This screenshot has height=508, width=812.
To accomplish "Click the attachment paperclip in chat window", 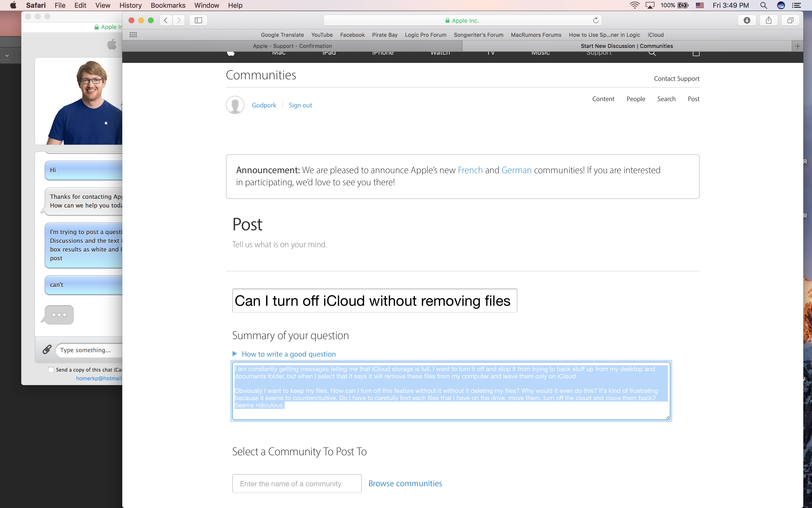I will pyautogui.click(x=47, y=349).
